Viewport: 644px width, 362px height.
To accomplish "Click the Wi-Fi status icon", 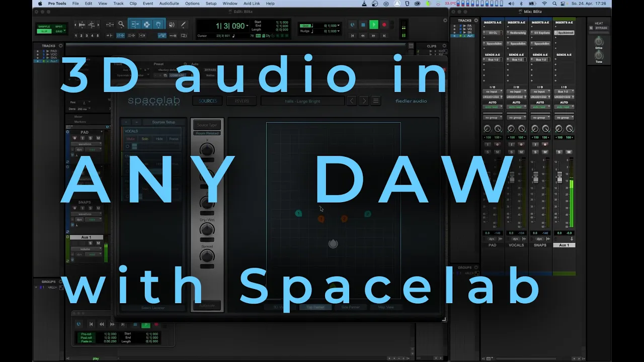I will (544, 4).
